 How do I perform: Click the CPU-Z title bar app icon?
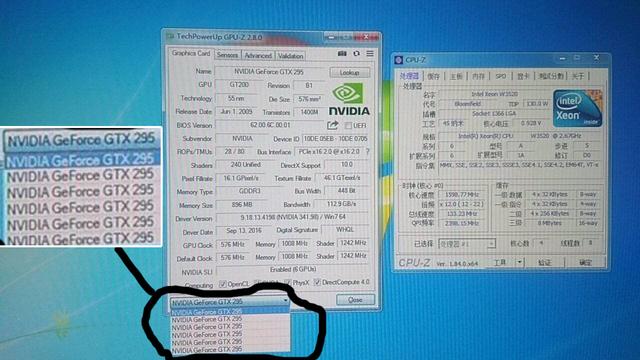(x=399, y=60)
